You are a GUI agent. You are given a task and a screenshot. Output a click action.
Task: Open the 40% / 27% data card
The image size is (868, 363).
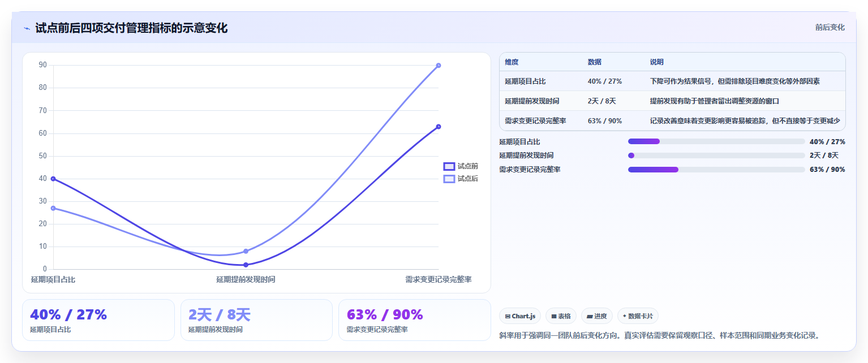point(98,320)
